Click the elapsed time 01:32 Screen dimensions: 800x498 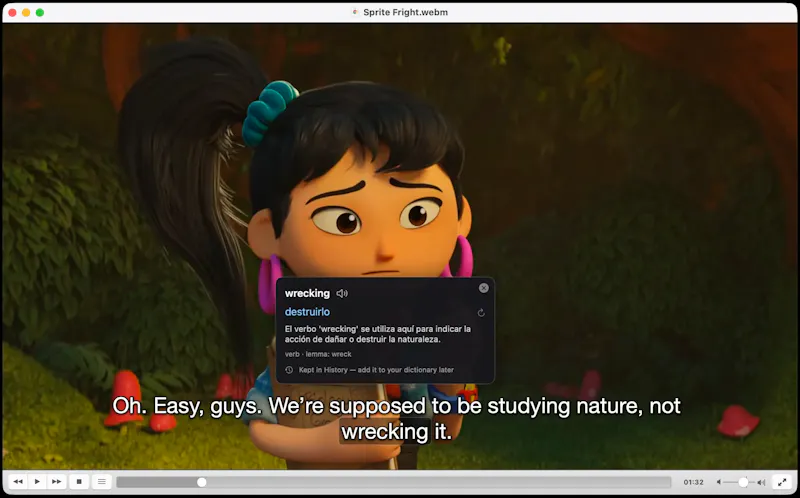(693, 482)
